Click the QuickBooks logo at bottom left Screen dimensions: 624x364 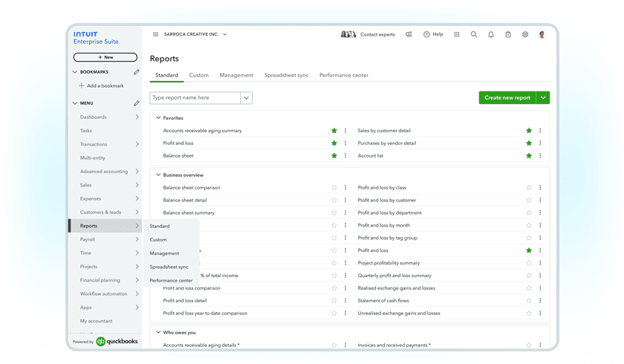[x=117, y=341]
